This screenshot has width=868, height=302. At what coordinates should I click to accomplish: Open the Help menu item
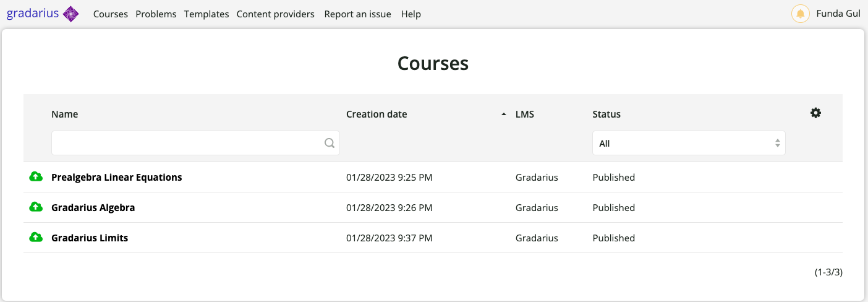click(411, 14)
